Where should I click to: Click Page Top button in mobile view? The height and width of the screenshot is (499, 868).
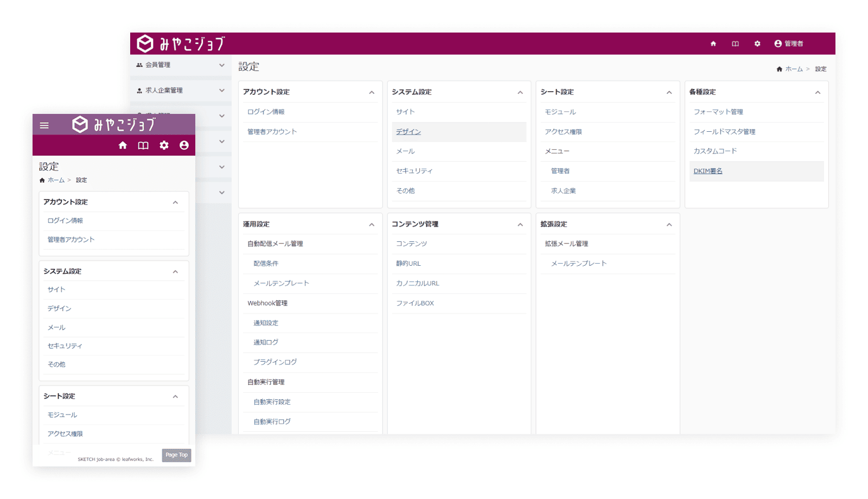click(176, 455)
